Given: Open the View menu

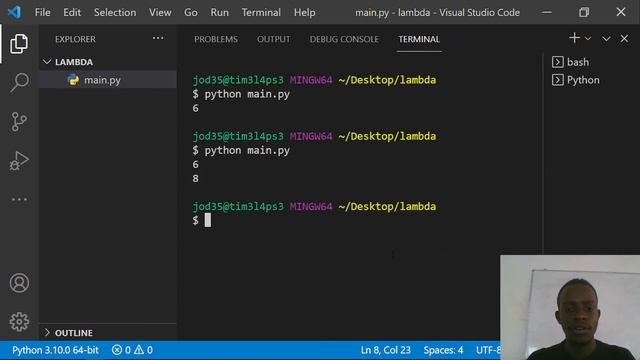Looking at the screenshot, I should (160, 13).
